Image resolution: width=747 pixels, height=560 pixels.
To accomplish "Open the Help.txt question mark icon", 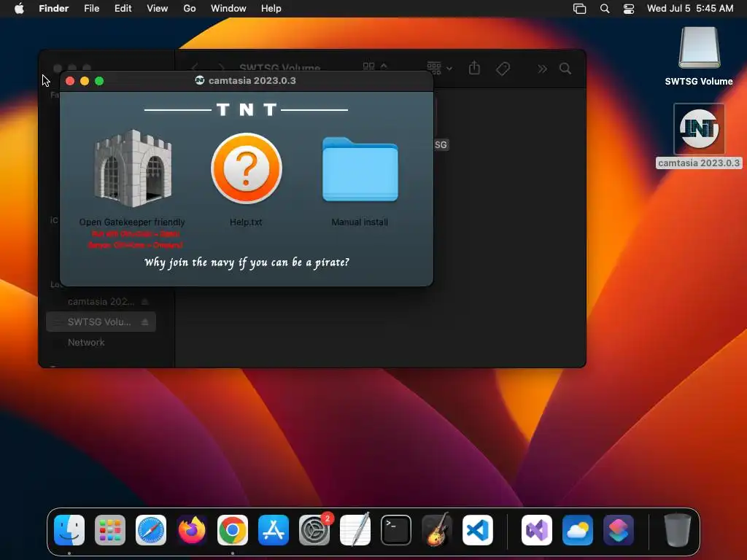I will 247,168.
